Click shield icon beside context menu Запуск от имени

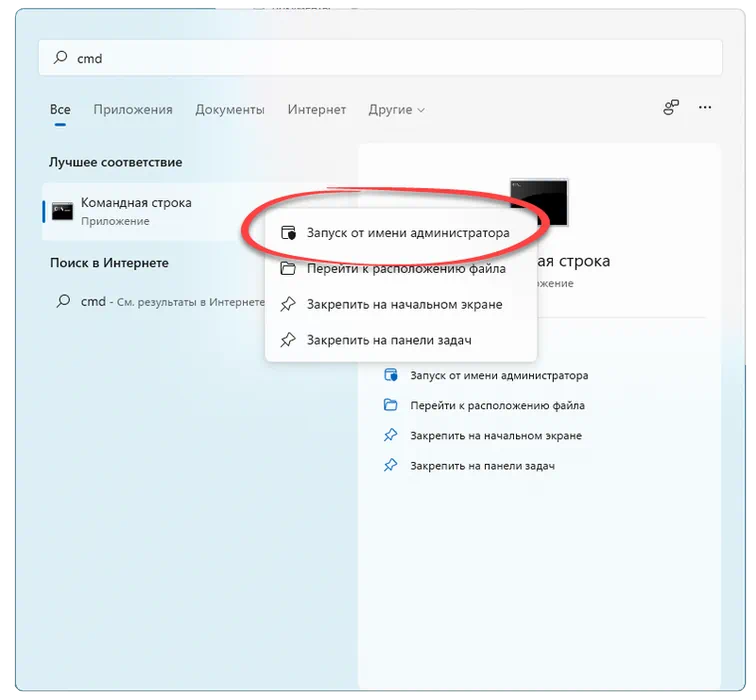tap(288, 233)
